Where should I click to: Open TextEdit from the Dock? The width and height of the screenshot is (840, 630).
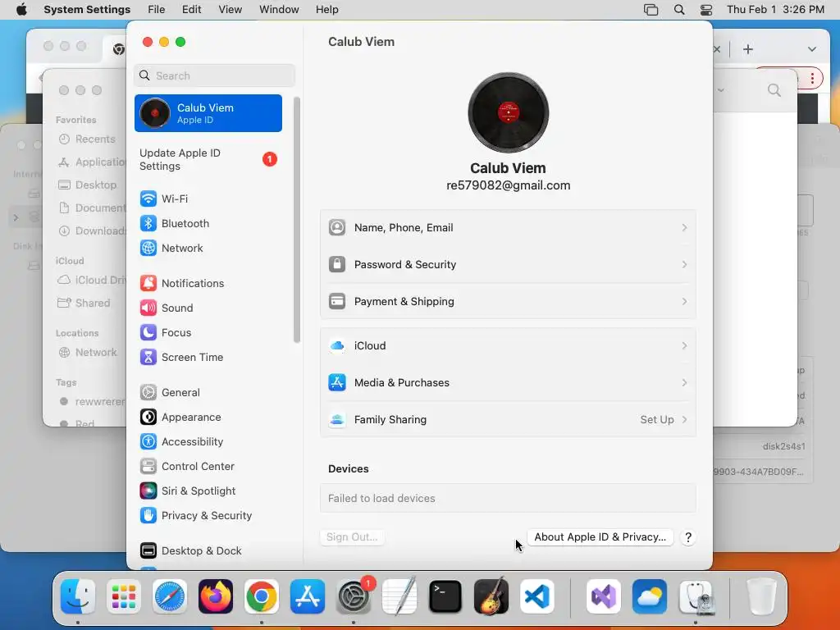coord(399,596)
